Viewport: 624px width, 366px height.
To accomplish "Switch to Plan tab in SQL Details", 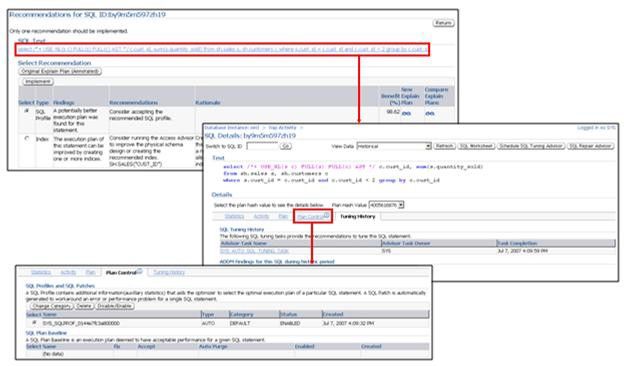I will coord(283,216).
